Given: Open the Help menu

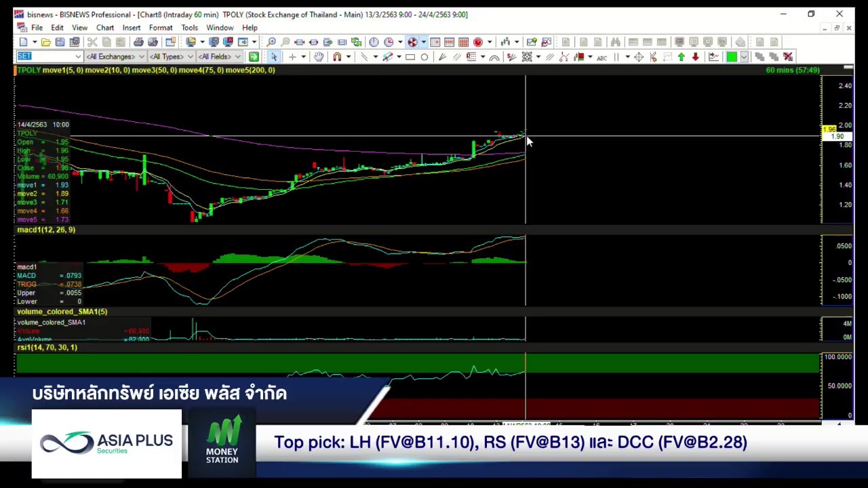Looking at the screenshot, I should 250,28.
